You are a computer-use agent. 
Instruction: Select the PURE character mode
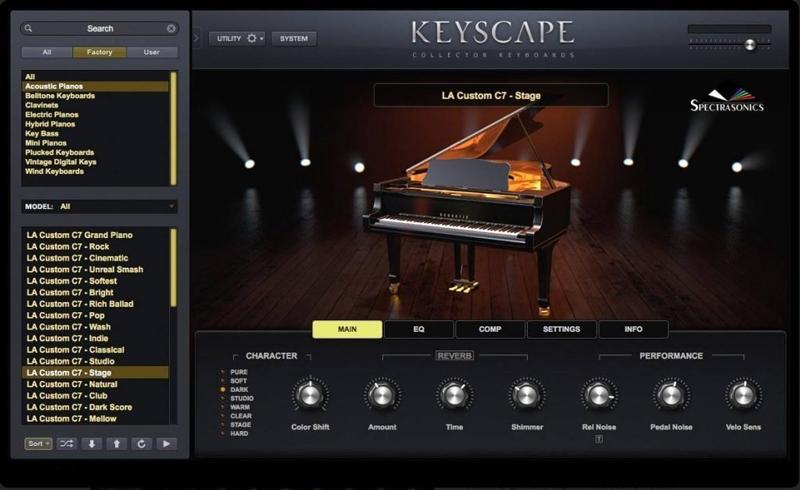(235, 372)
